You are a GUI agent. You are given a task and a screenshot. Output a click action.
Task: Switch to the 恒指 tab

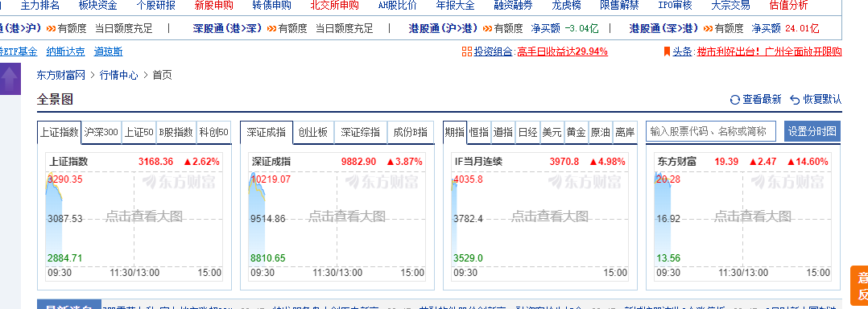click(479, 133)
